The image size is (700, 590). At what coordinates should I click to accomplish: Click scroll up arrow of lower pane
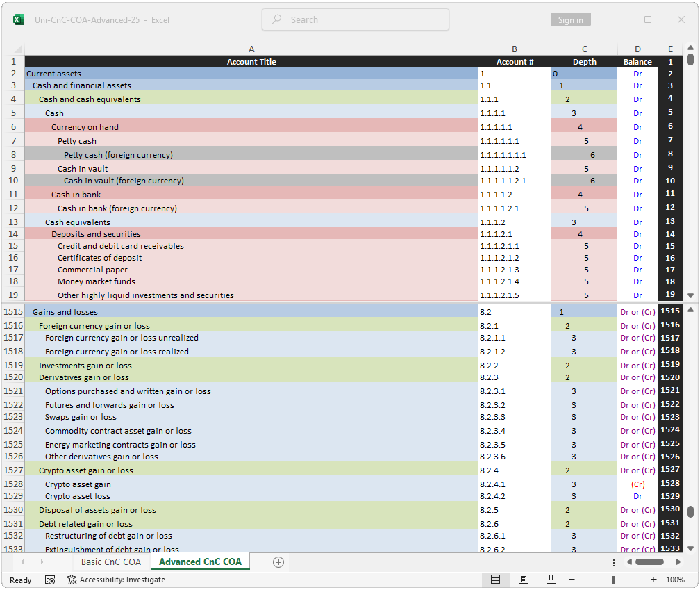[690, 309]
